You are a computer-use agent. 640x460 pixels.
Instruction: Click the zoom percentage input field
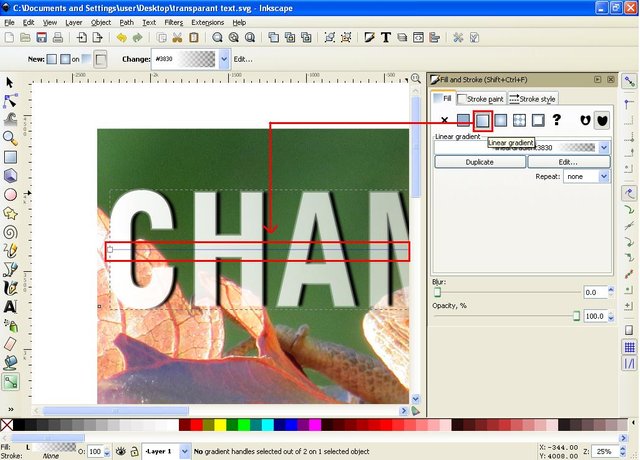click(x=605, y=451)
